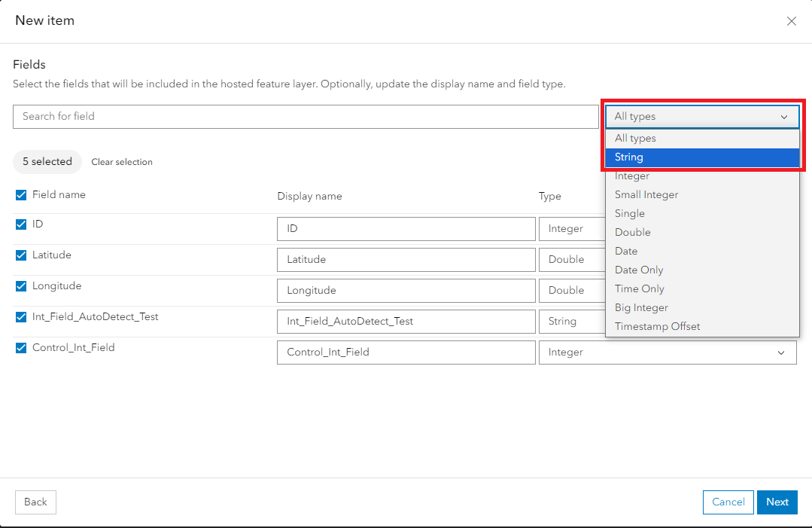Image resolution: width=812 pixels, height=528 pixels.
Task: Toggle the select-all Field name checkbox
Action: tap(21, 195)
